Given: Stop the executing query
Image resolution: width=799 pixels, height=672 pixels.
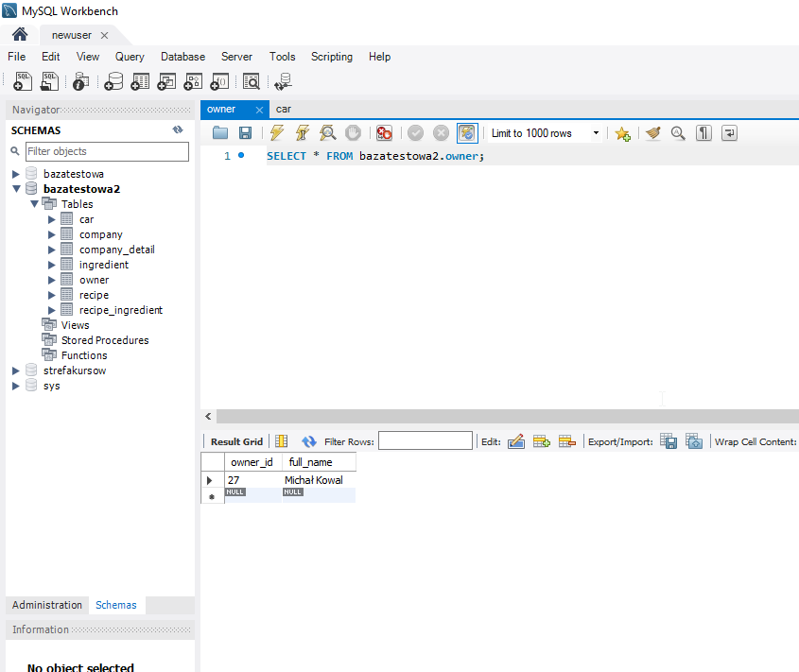Looking at the screenshot, I should pyautogui.click(x=353, y=133).
